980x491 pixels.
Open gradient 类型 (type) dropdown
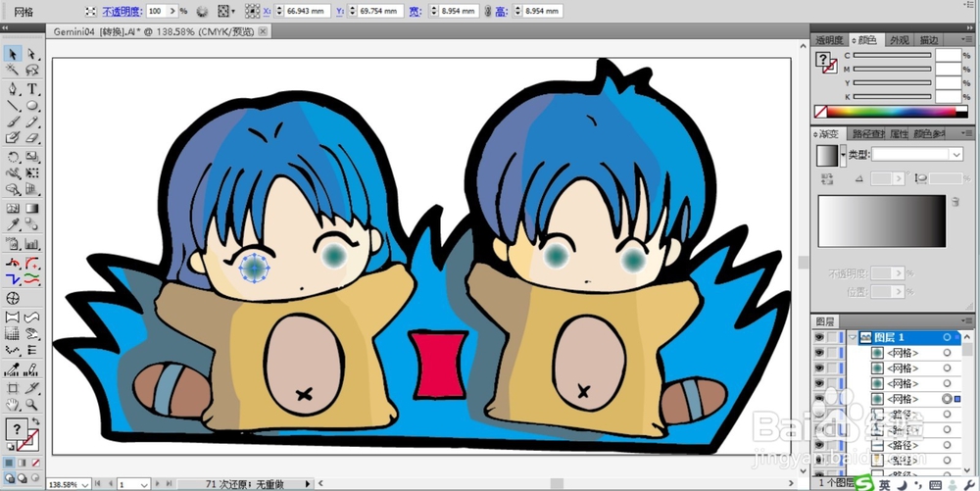tap(956, 154)
